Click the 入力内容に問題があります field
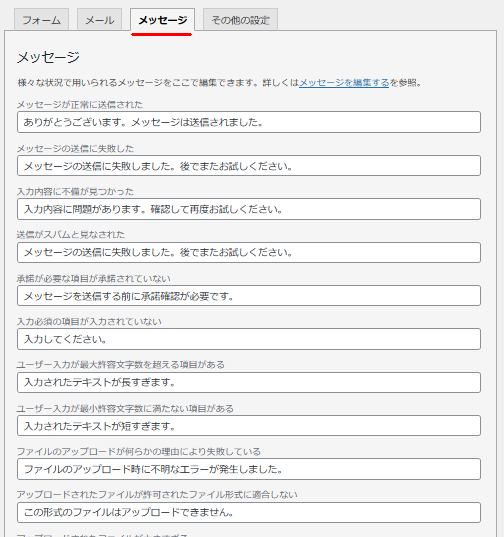This screenshot has width=504, height=537. tap(249, 209)
